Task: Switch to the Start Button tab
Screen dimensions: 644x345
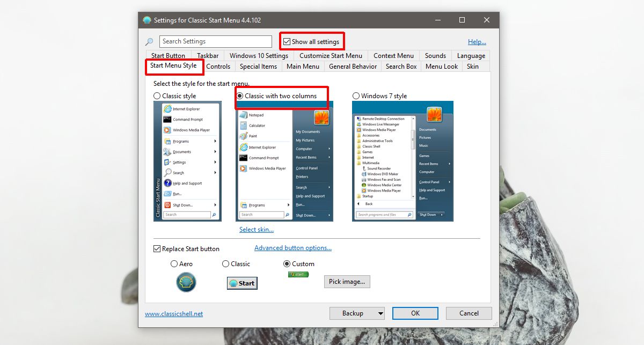Action: tap(168, 56)
